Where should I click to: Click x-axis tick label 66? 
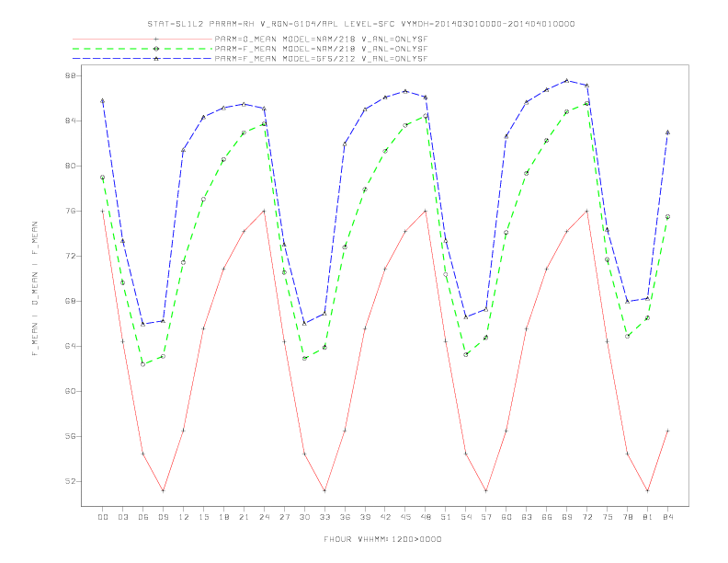(547, 517)
